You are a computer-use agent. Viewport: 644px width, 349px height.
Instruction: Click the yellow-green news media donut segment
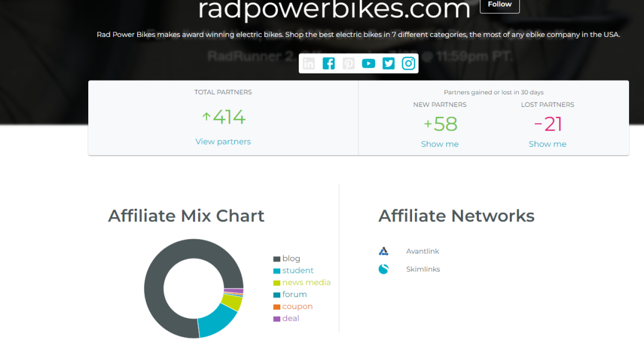(x=233, y=302)
